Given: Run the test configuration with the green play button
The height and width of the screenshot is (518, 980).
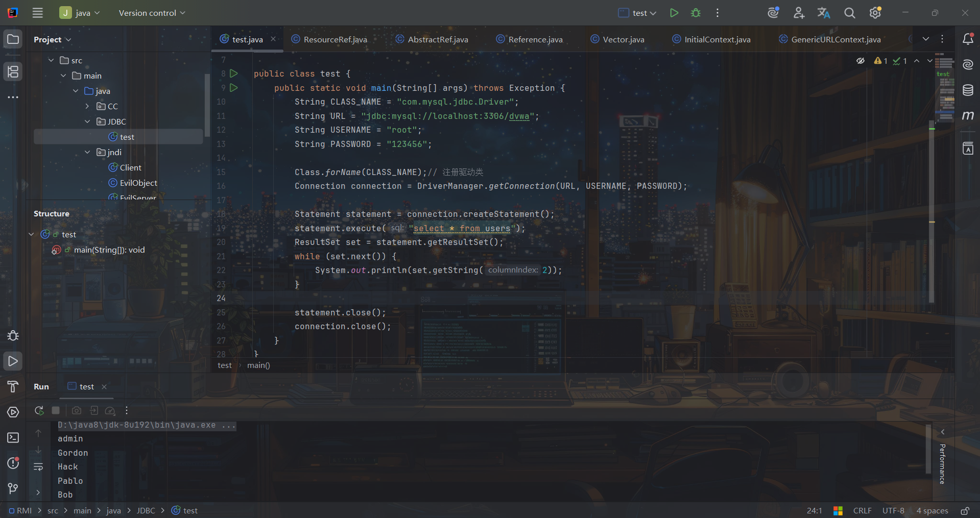Looking at the screenshot, I should [674, 13].
